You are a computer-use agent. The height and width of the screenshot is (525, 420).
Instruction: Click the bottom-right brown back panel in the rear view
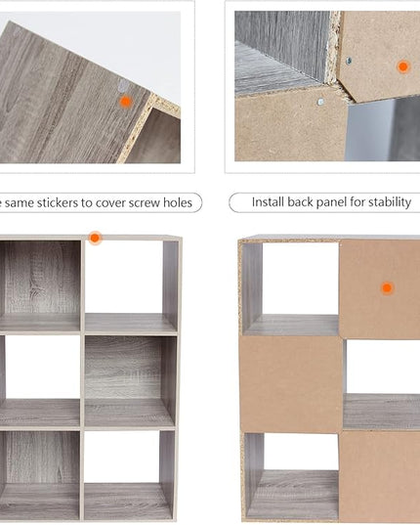380,477
